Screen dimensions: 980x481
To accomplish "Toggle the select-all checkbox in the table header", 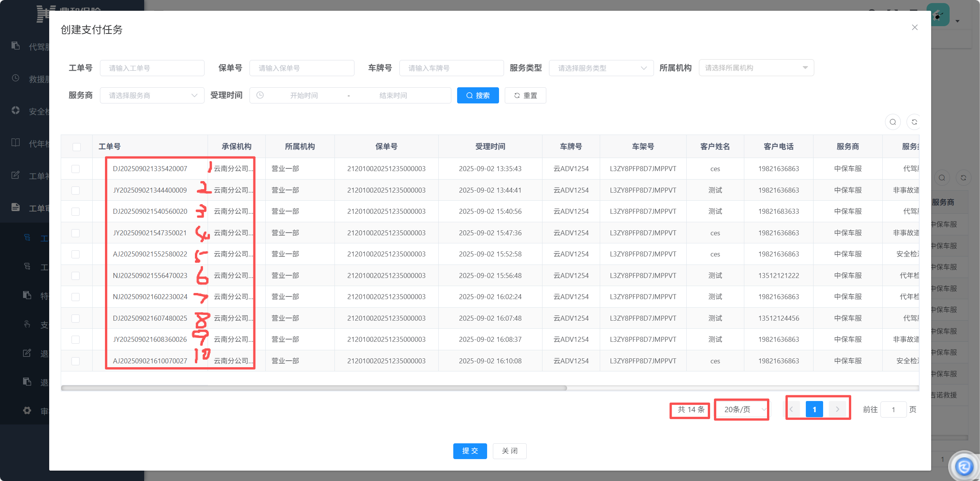I will pyautogui.click(x=77, y=147).
